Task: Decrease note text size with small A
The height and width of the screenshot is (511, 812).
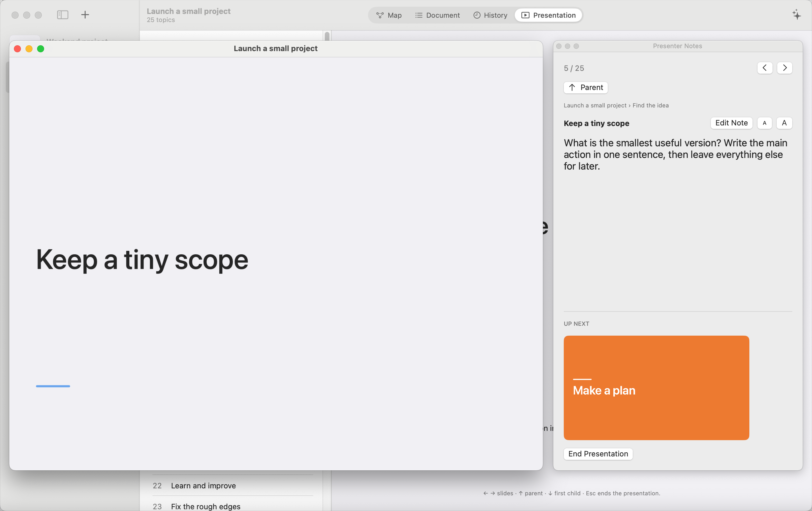Action: [764, 123]
